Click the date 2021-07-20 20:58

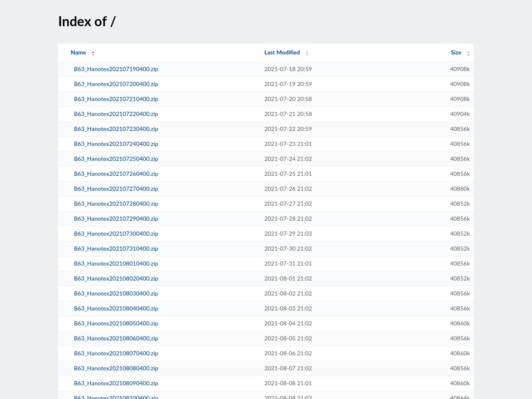click(288, 99)
